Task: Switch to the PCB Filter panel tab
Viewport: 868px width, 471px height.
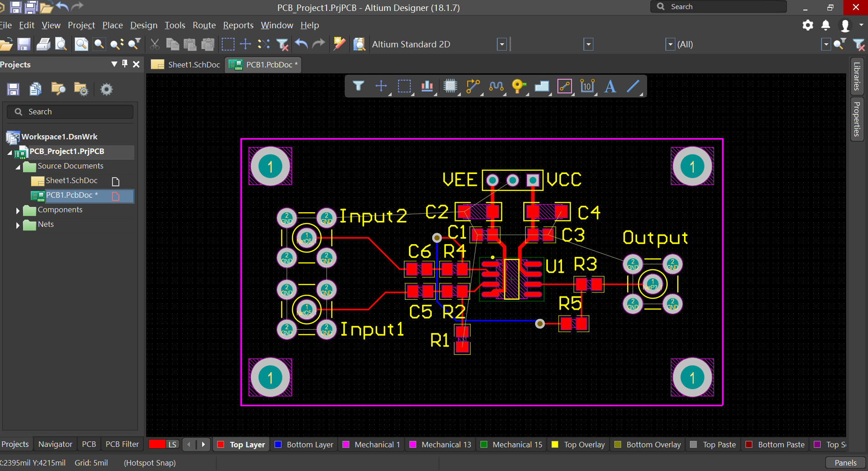Action: 122,444
